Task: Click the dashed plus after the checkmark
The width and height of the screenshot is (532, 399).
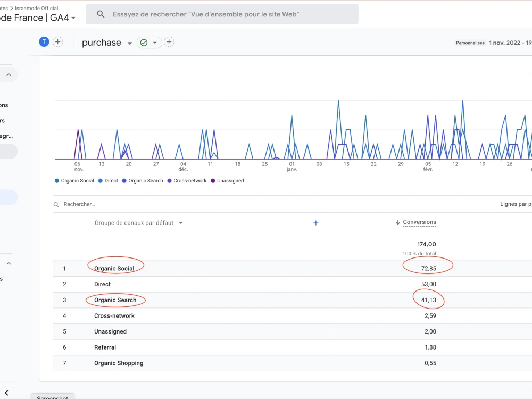Action: [x=169, y=42]
